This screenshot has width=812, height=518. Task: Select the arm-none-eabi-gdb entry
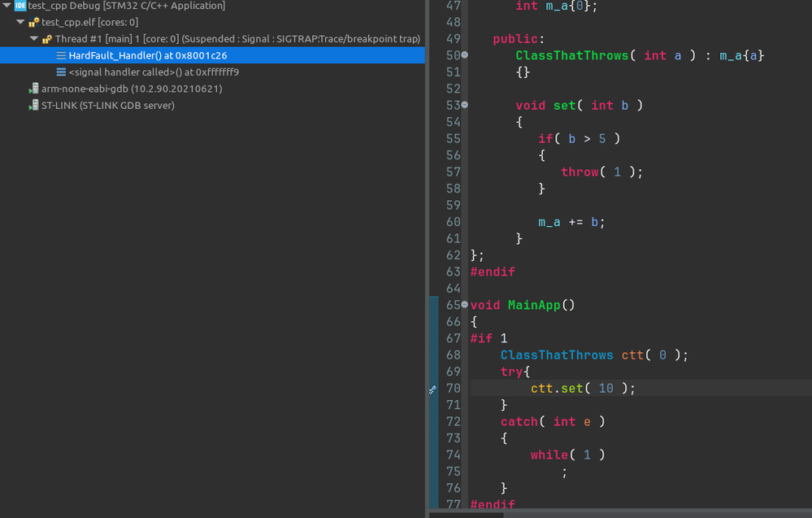pos(132,89)
